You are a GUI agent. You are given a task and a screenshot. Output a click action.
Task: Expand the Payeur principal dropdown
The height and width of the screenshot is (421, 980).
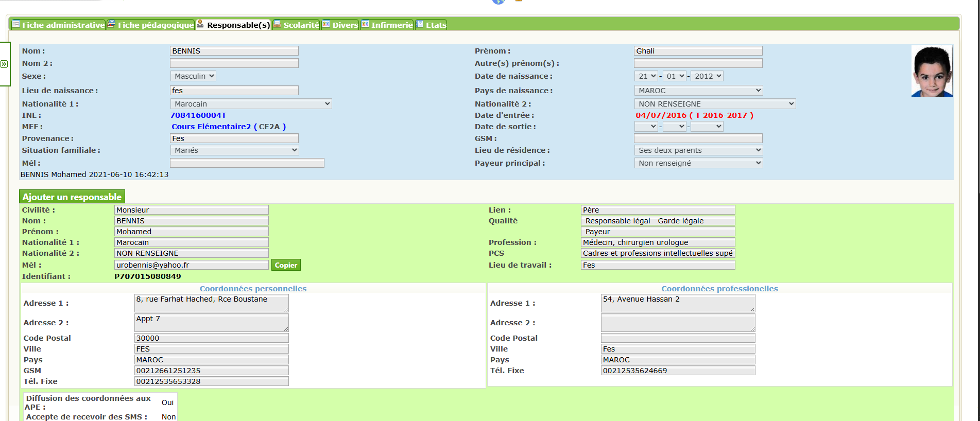(x=698, y=163)
